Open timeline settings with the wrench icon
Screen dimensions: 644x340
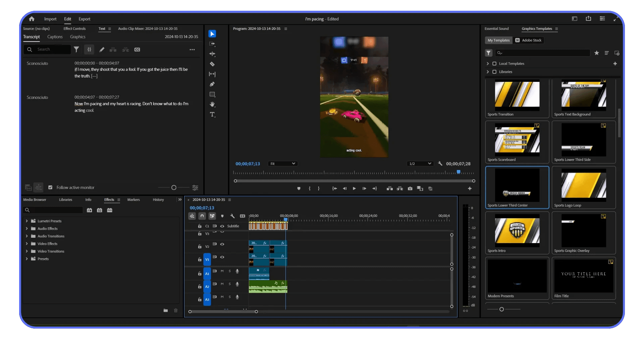click(233, 216)
